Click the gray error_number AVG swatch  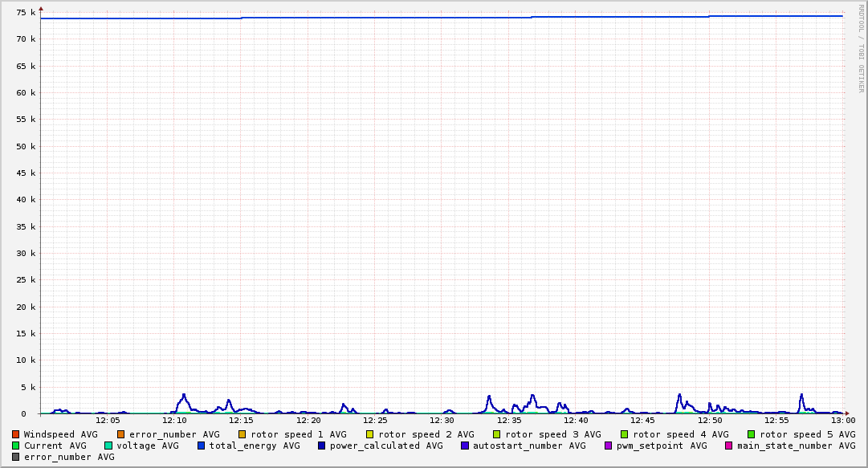(16, 457)
